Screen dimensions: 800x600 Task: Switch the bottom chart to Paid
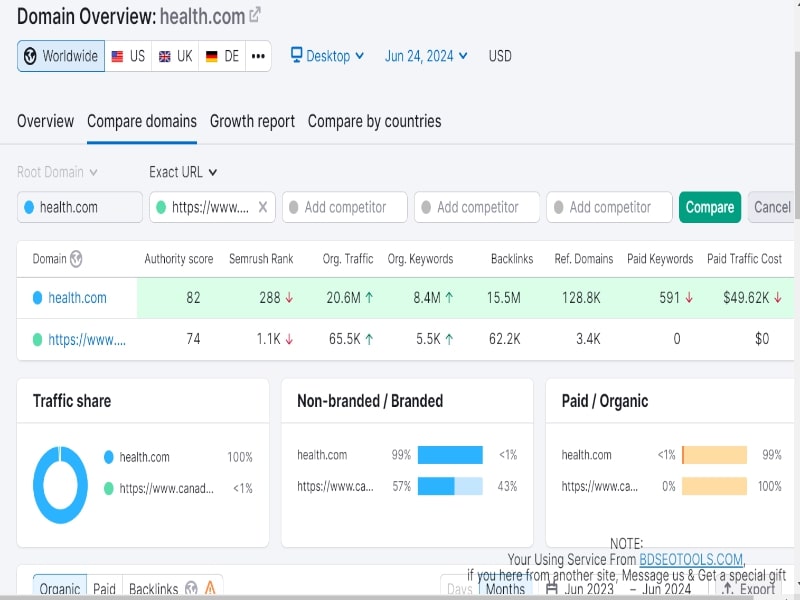click(104, 589)
